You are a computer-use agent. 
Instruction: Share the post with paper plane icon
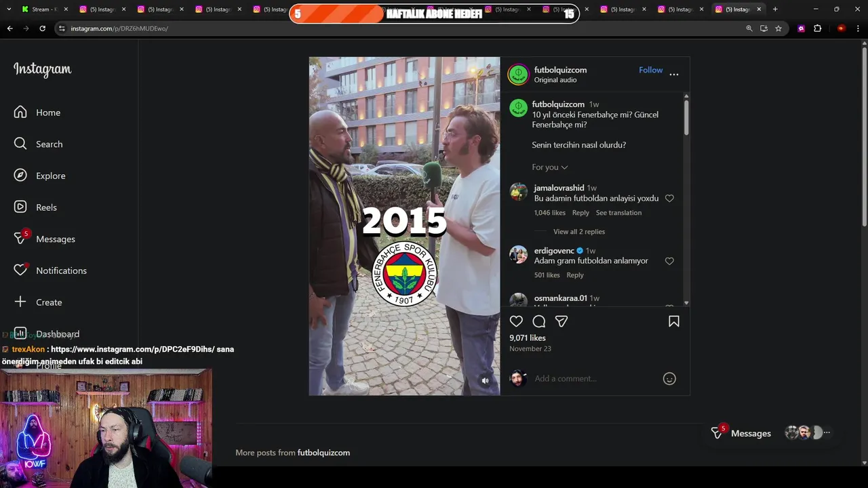pos(561,321)
